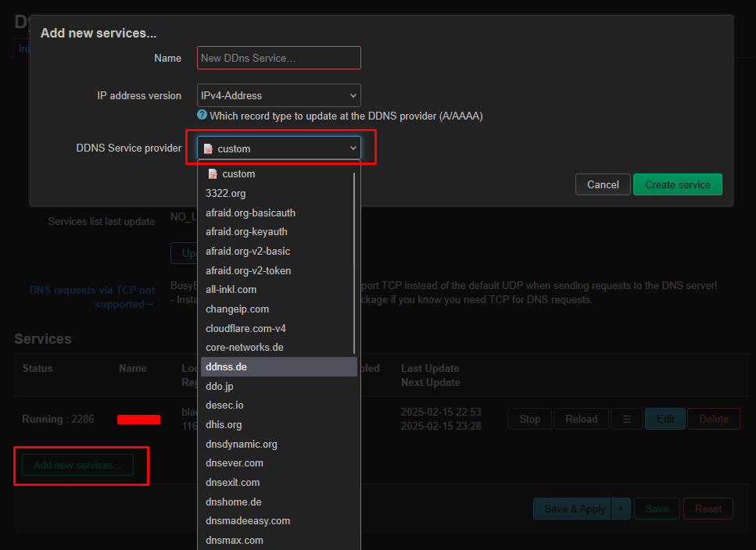Pick dnsmax.com provider
756x550 pixels.
click(278, 541)
